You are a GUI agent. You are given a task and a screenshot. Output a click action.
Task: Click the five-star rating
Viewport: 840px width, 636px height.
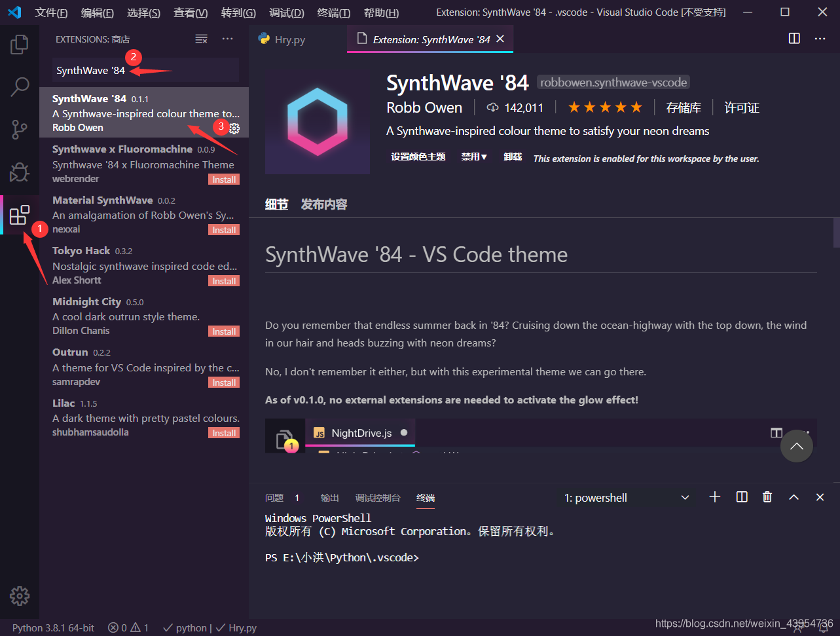point(605,107)
